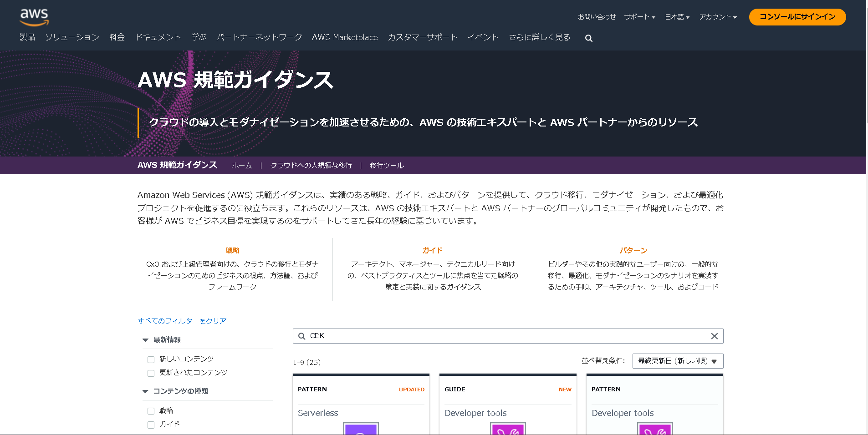Open the 日本語 language dropdown

677,17
